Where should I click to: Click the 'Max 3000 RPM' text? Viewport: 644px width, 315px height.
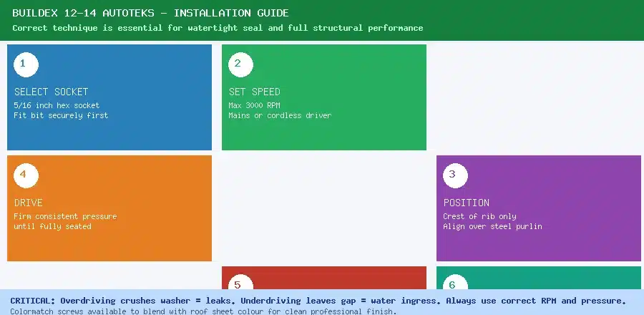click(x=254, y=105)
